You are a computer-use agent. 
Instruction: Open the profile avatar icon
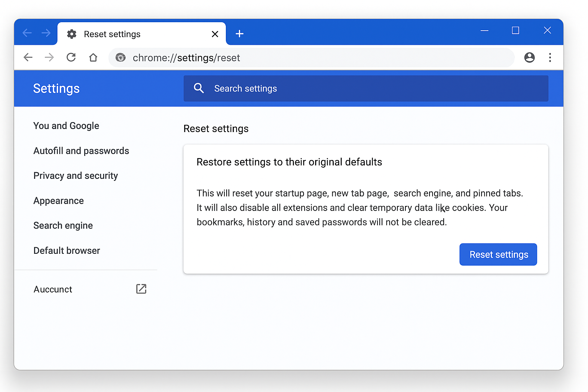click(x=529, y=57)
